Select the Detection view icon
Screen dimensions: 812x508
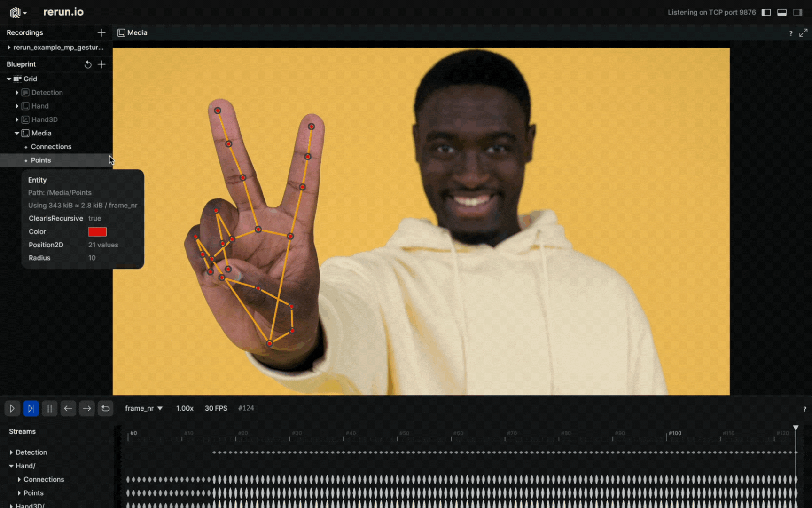point(25,93)
